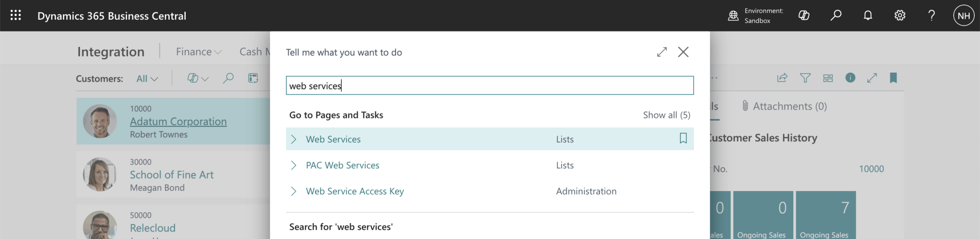Click the Ongoing Sales tile showing 7
This screenshot has width=980, height=239.
[x=825, y=214]
